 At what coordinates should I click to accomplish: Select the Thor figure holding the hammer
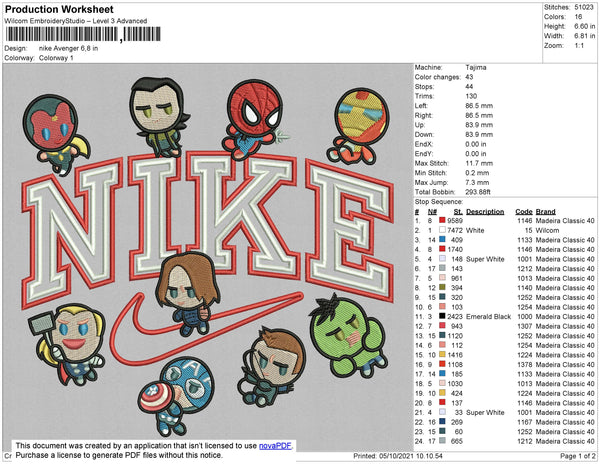[x=68, y=344]
